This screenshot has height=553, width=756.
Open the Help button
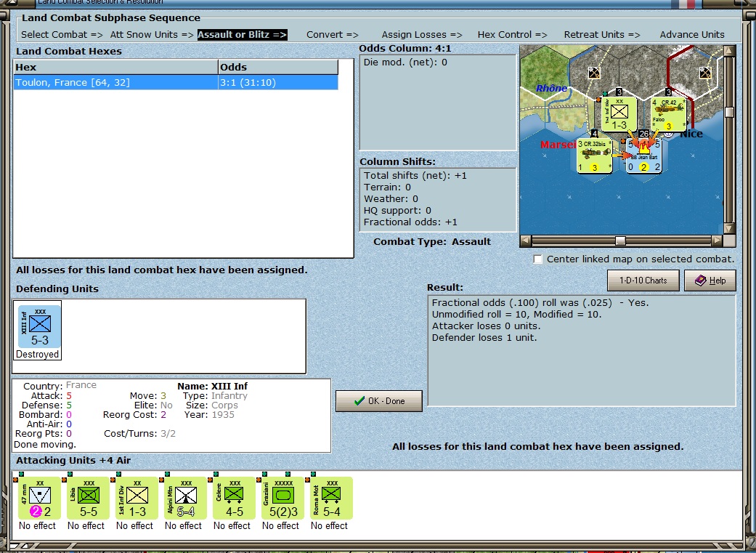tap(710, 280)
